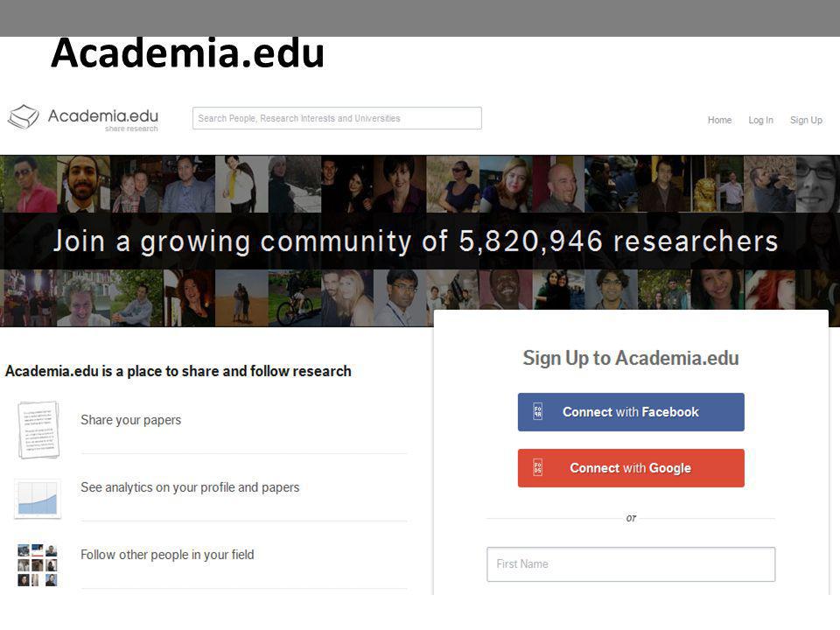The width and height of the screenshot is (840, 630).
Task: Click the Google icon on the red Connect button
Action: 538,467
